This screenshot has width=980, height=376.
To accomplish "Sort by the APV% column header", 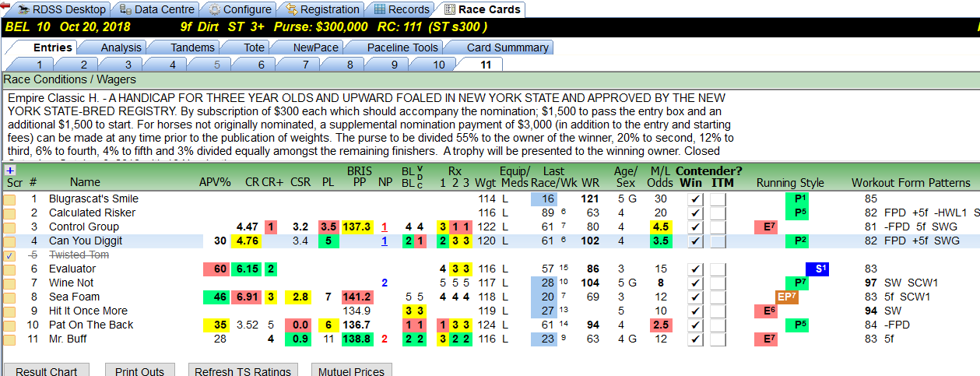I will (215, 183).
